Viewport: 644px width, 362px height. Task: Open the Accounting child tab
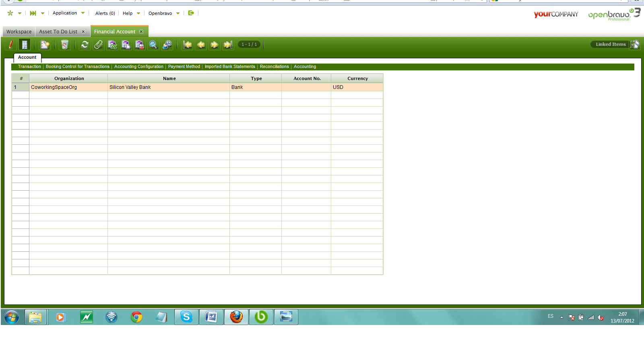[x=305, y=67]
